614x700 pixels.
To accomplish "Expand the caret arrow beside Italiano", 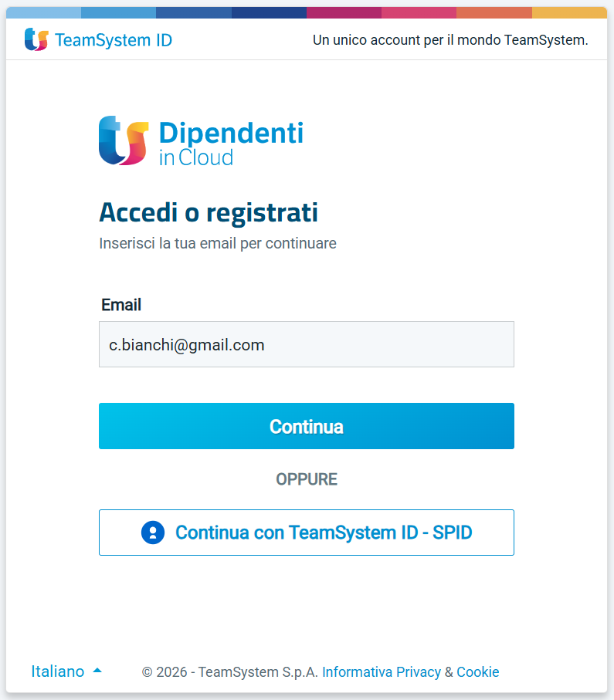I will coord(97,671).
